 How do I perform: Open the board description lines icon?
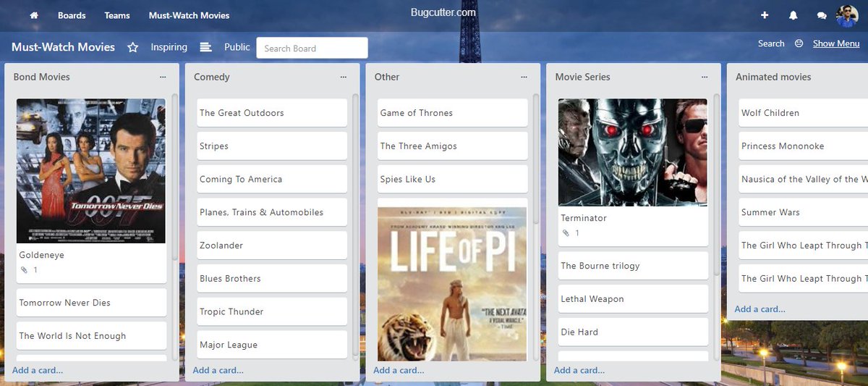click(x=205, y=47)
